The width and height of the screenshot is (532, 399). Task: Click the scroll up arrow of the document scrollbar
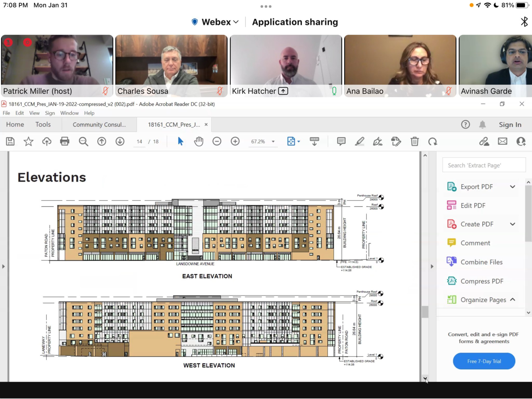(425, 155)
